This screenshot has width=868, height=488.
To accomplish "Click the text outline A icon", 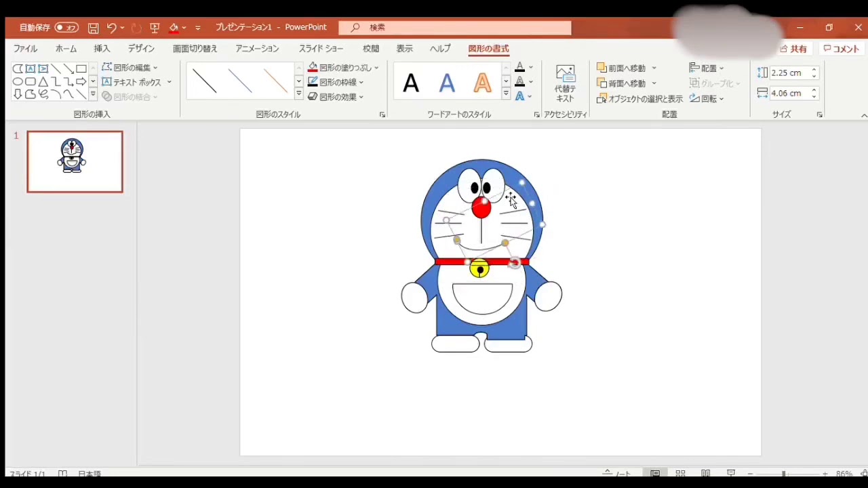I will tap(519, 82).
